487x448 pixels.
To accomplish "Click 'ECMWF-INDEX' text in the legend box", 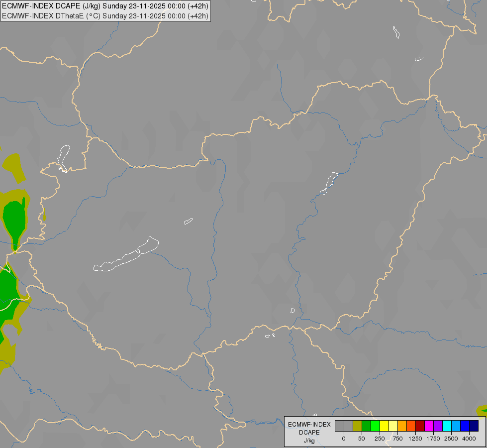I will click(x=309, y=425).
